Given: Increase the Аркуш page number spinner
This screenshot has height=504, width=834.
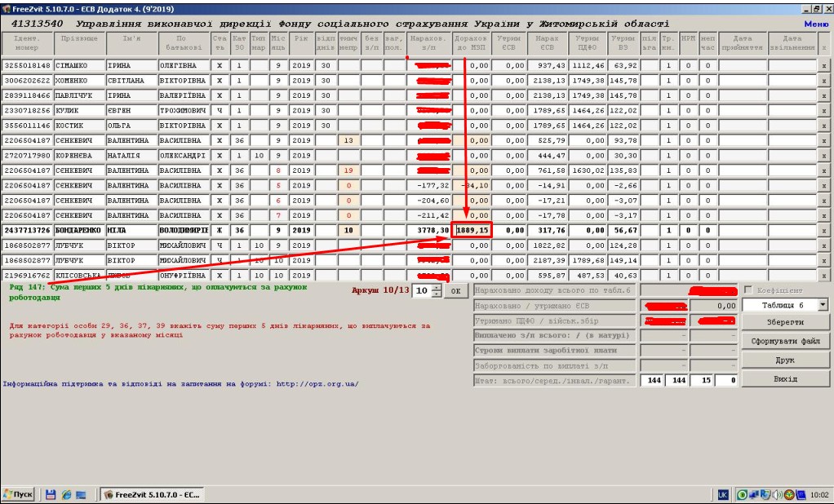Looking at the screenshot, I should pyautogui.click(x=437, y=287).
